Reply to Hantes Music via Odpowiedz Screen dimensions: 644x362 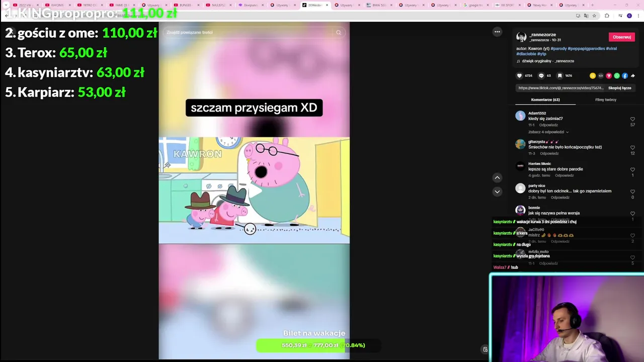pyautogui.click(x=565, y=175)
